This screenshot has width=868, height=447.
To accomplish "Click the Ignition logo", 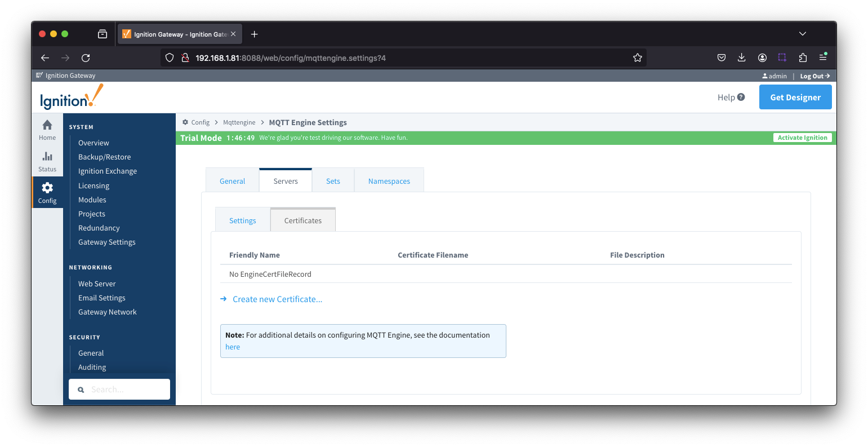I will (72, 97).
